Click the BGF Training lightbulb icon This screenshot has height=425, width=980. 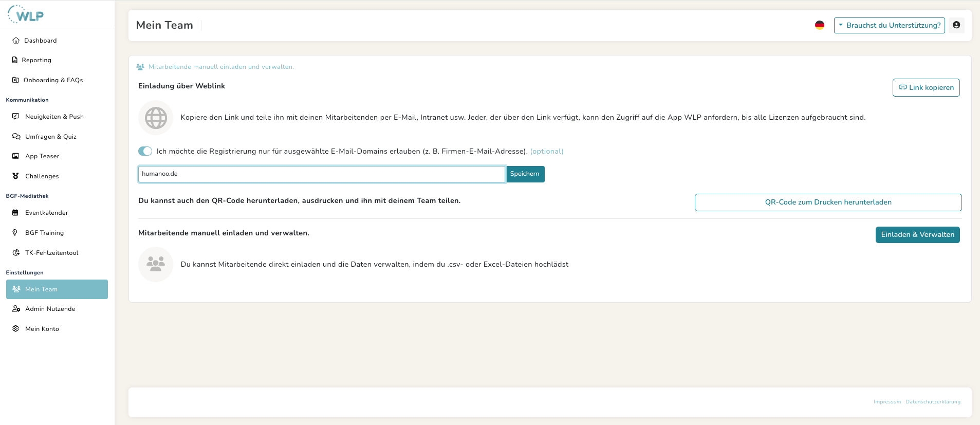coord(15,233)
